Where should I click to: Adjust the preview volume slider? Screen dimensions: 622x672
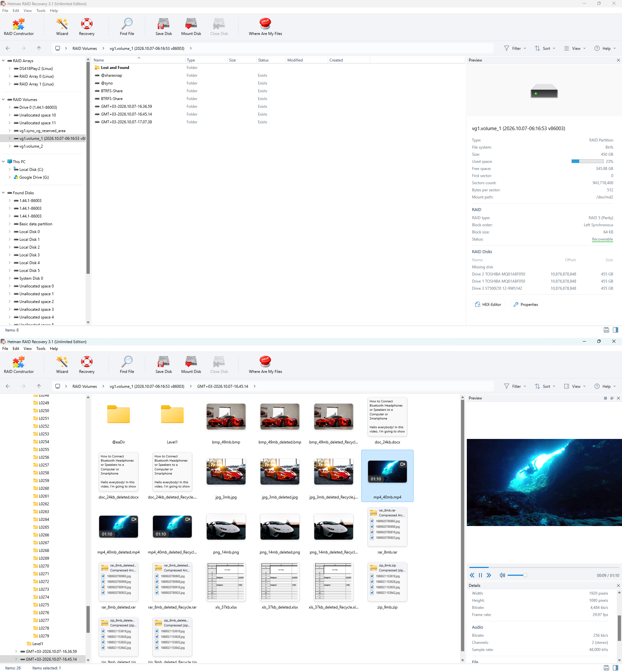(517, 575)
